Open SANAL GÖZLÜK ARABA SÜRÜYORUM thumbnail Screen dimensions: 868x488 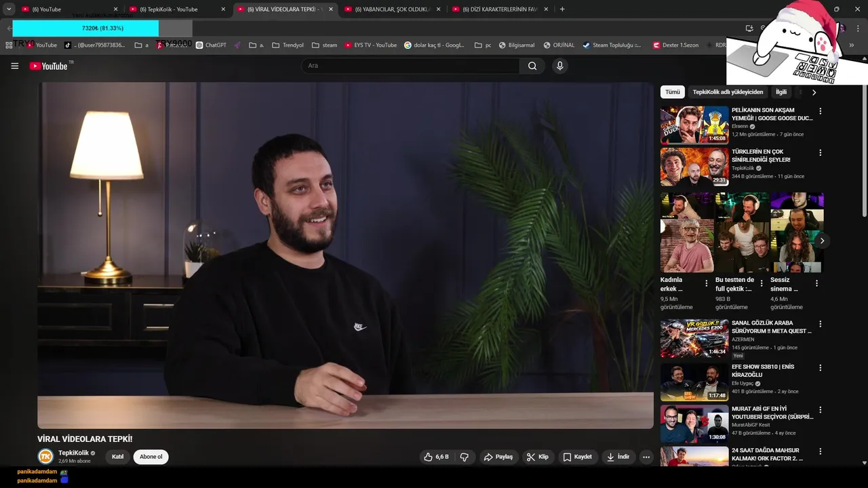pos(694,338)
